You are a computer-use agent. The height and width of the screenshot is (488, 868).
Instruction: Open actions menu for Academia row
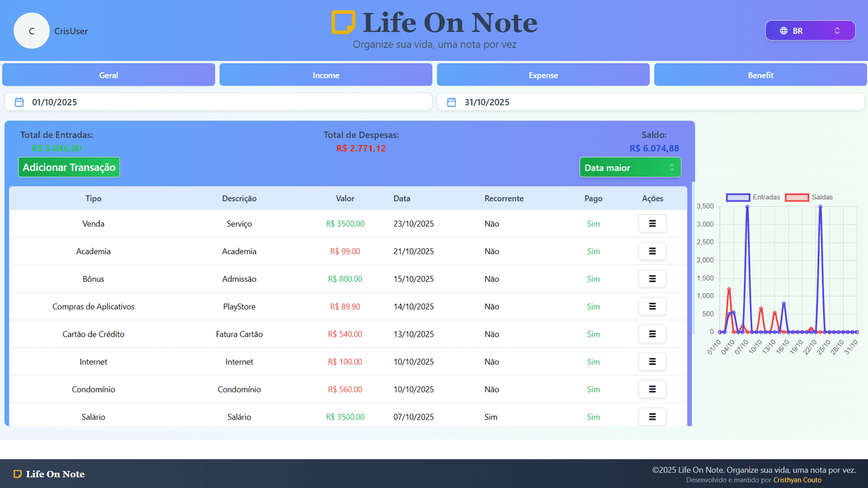click(x=652, y=251)
